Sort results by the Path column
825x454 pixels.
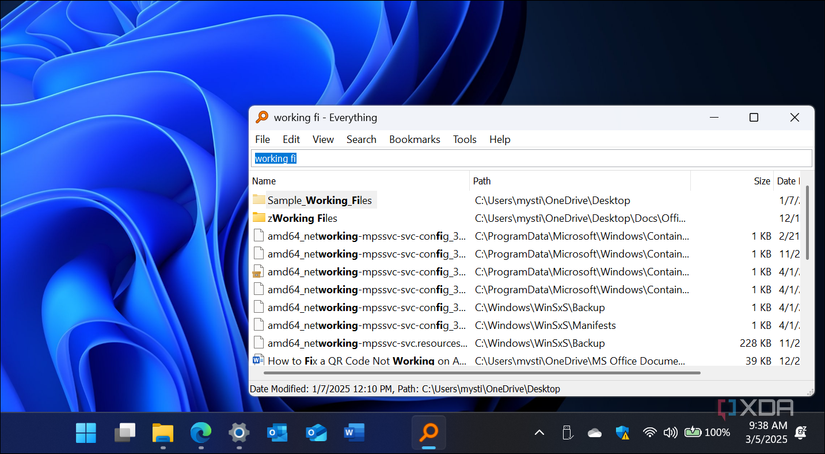pos(580,181)
